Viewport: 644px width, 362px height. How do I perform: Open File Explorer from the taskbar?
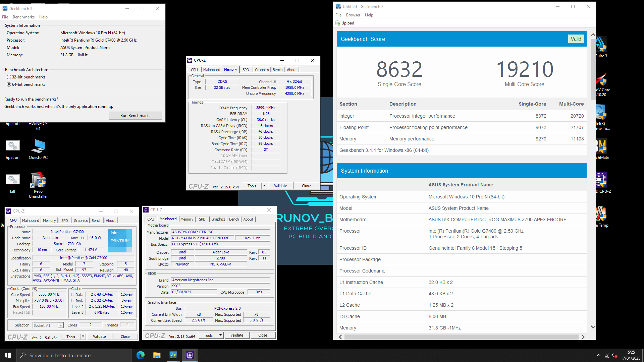(x=157, y=355)
